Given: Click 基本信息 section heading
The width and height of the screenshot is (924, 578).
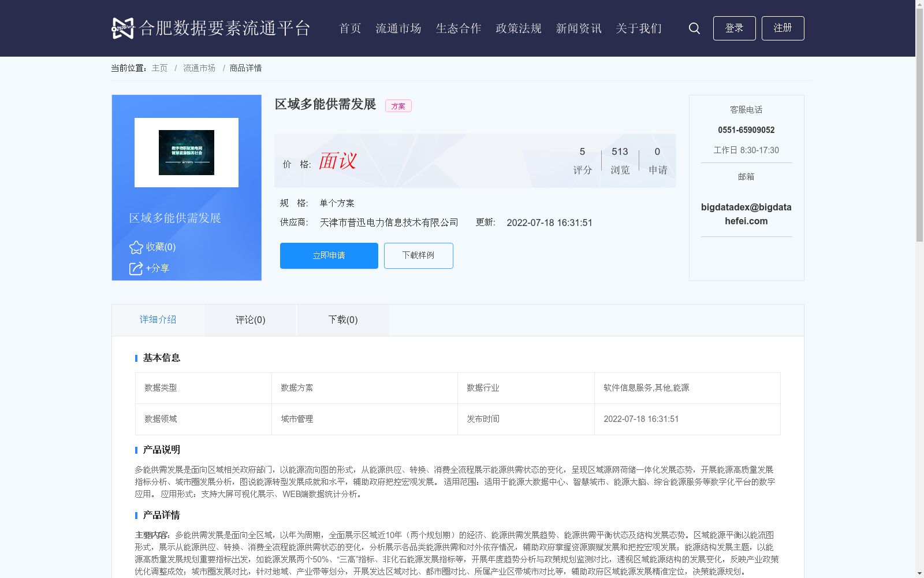Looking at the screenshot, I should tap(162, 358).
